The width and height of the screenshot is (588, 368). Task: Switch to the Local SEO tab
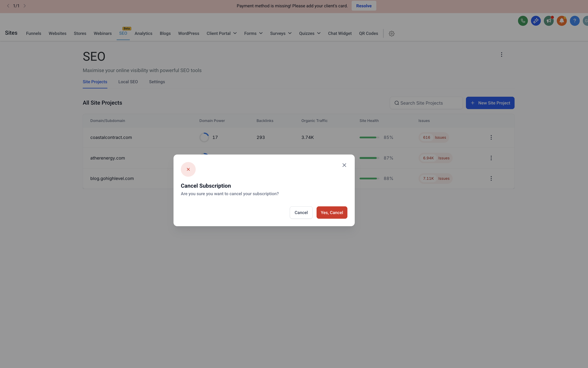128,82
